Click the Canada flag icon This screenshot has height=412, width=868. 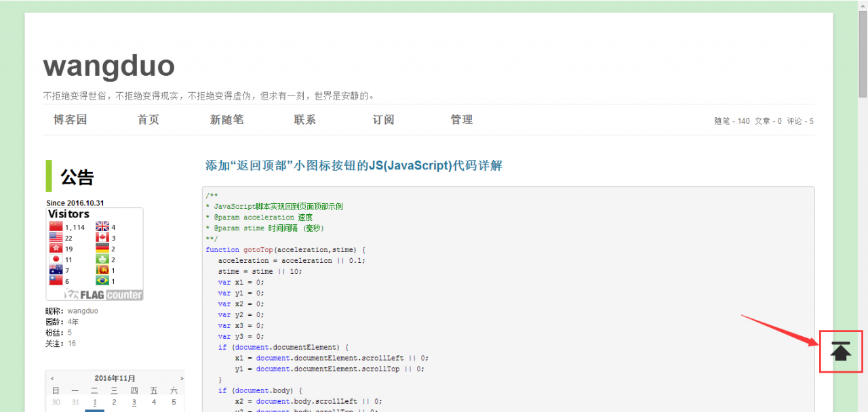pyautogui.click(x=102, y=238)
